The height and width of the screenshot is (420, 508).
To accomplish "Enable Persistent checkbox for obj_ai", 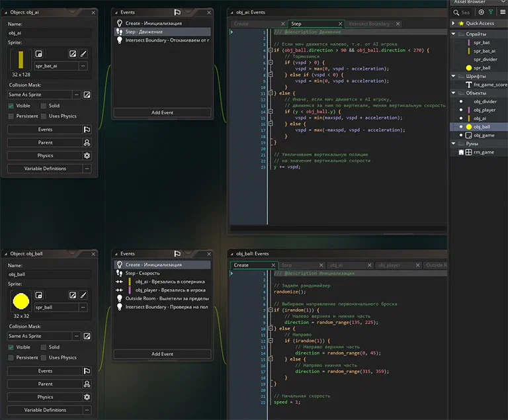I will (11, 116).
